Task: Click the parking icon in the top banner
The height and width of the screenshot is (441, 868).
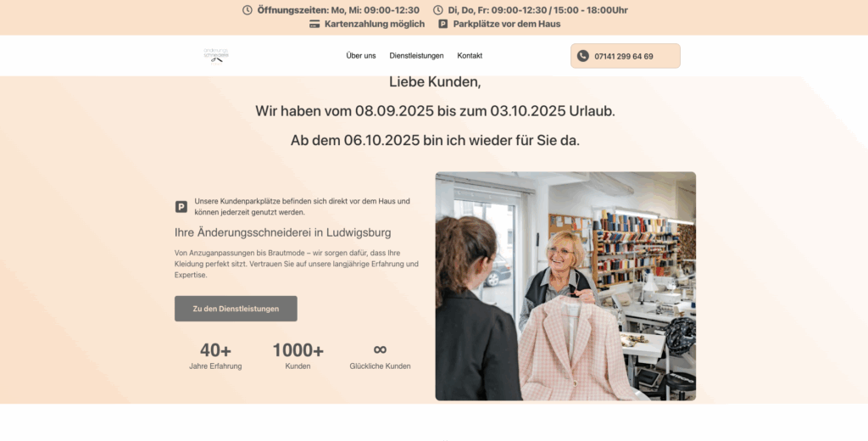Action: point(442,24)
